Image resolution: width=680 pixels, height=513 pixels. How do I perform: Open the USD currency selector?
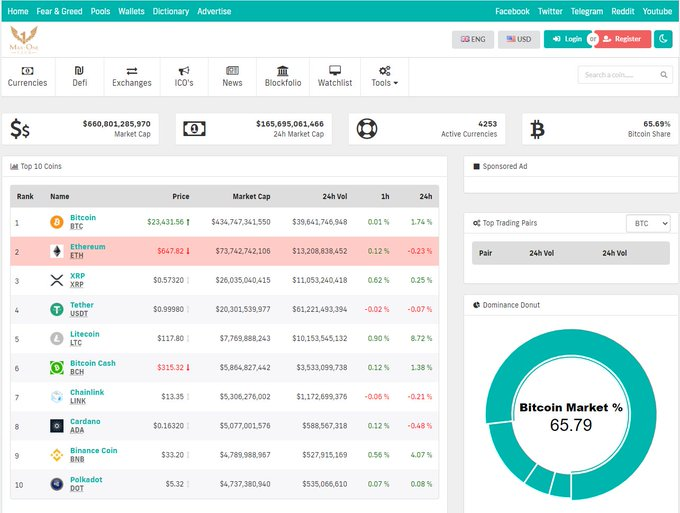coord(519,39)
